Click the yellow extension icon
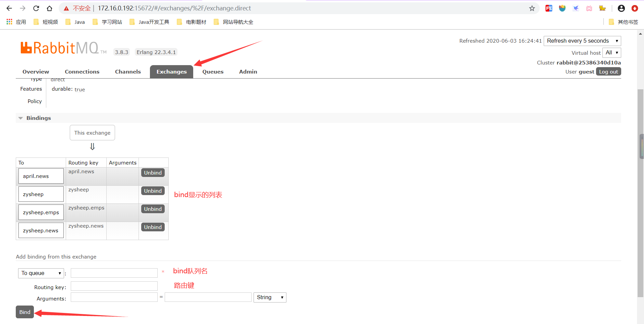The image size is (644, 324). (x=602, y=8)
